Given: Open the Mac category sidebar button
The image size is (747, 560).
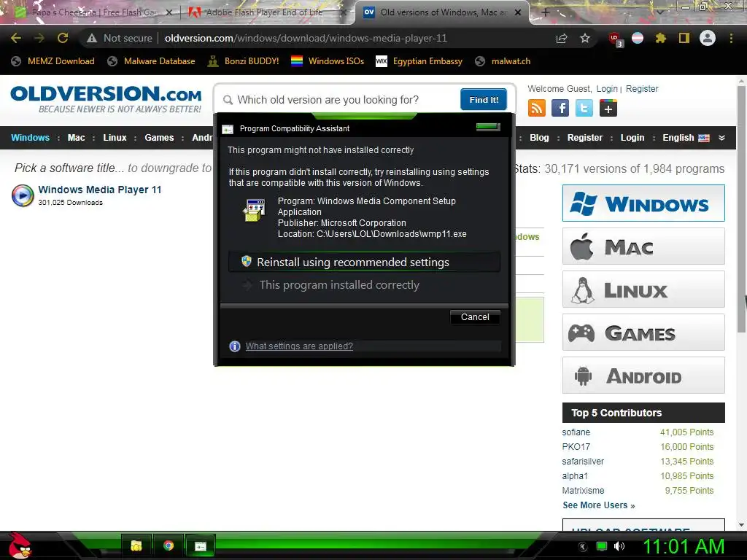Looking at the screenshot, I should pyautogui.click(x=643, y=246).
